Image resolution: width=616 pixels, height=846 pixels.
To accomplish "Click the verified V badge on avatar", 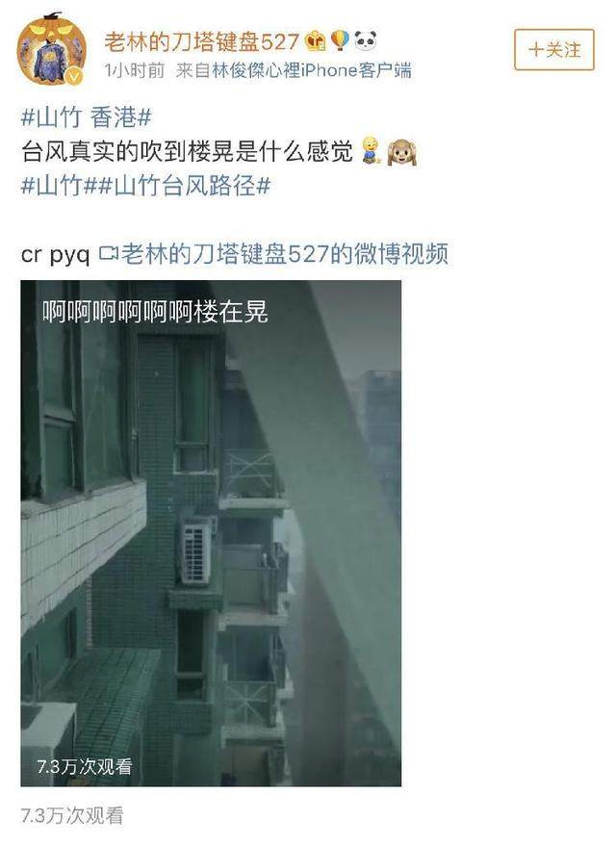I will pos(75,77).
